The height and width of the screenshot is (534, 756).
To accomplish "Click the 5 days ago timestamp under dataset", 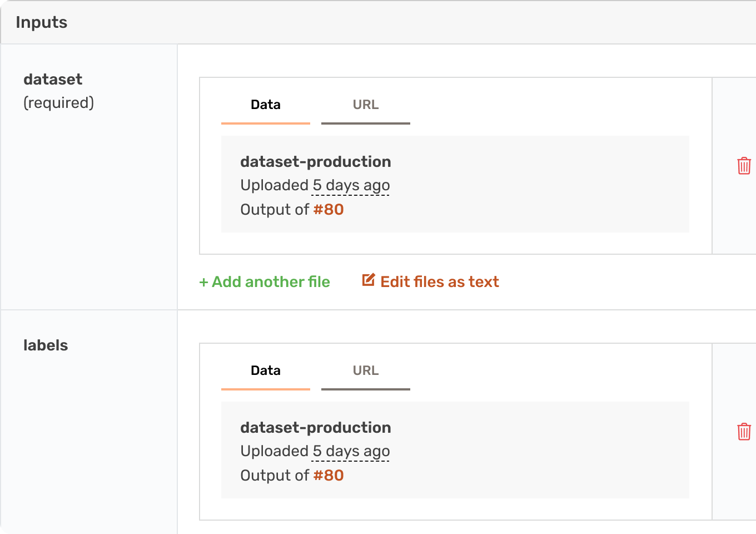I will click(351, 185).
